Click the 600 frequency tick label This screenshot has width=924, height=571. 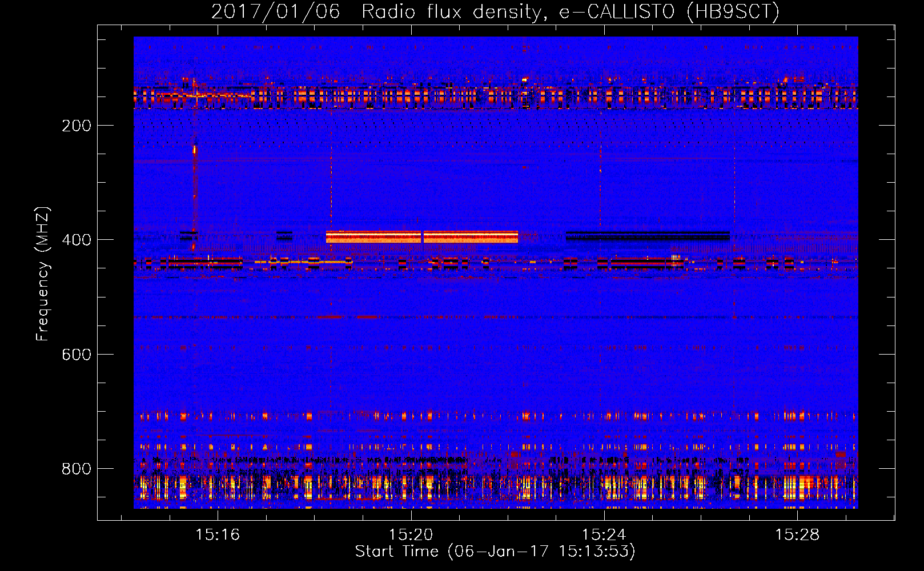[77, 355]
